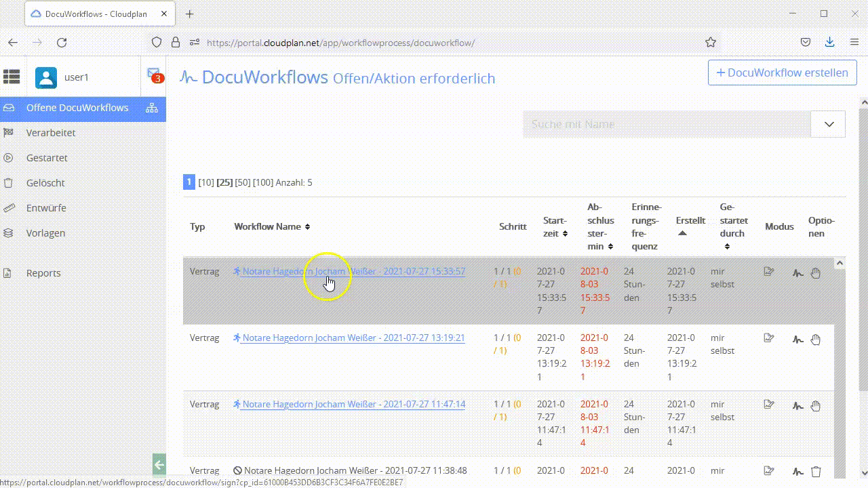
Task: Expand the search options dropdown
Action: (829, 124)
